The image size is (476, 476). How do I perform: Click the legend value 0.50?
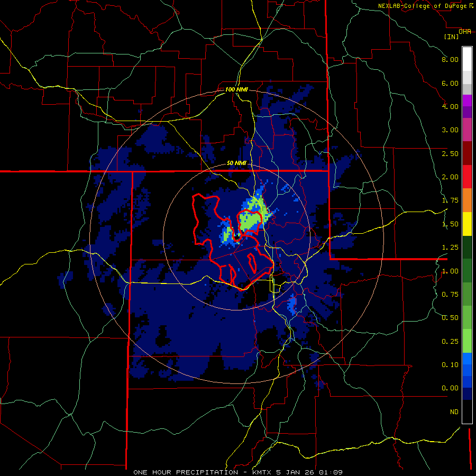450,318
